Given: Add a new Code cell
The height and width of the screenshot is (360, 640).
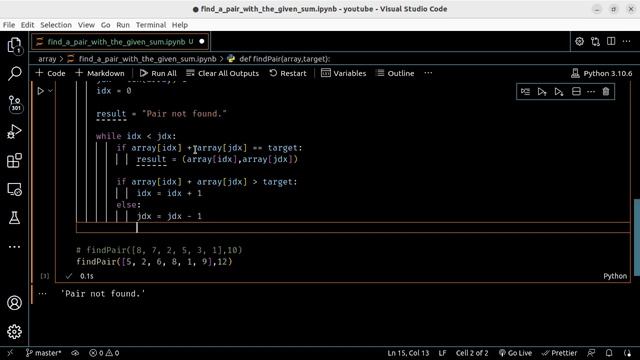Looking at the screenshot, I should [51, 73].
